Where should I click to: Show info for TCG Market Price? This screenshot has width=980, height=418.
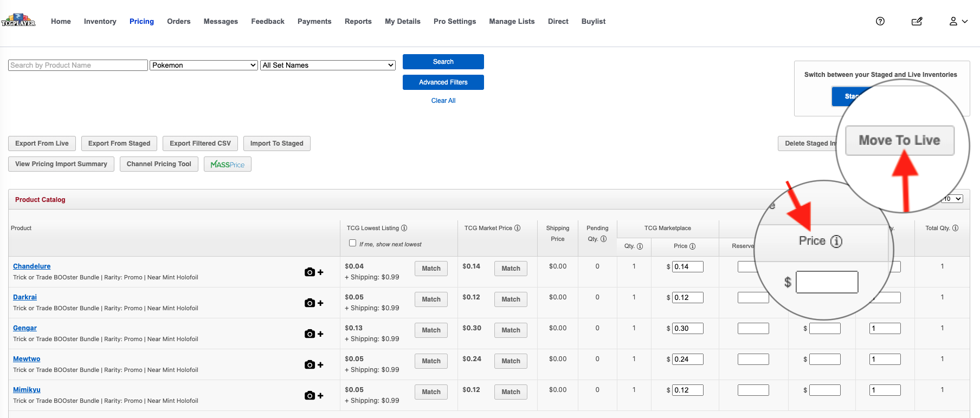(x=518, y=228)
